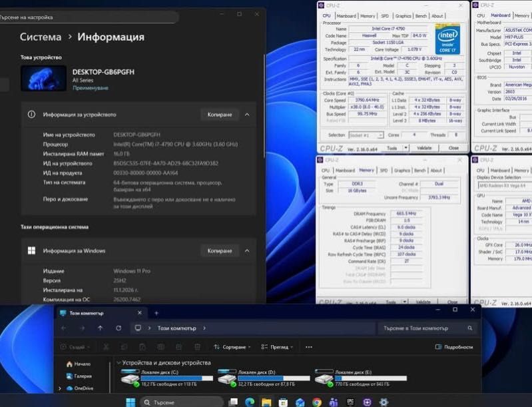This screenshot has height=407, width=532.
Task: Click the PC icon in Explorer address bar
Action: (x=138, y=328)
